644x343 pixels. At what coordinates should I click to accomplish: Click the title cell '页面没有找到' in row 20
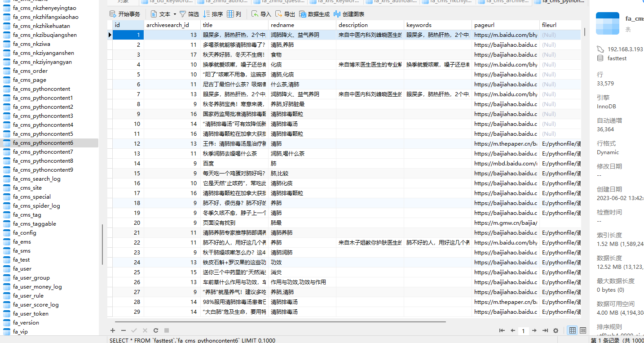click(x=234, y=223)
